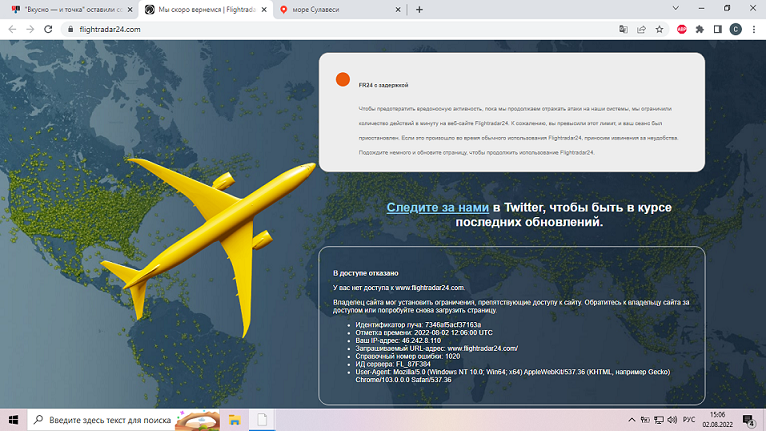Close the Flightradar tab
The image size is (766, 431).
264,9
